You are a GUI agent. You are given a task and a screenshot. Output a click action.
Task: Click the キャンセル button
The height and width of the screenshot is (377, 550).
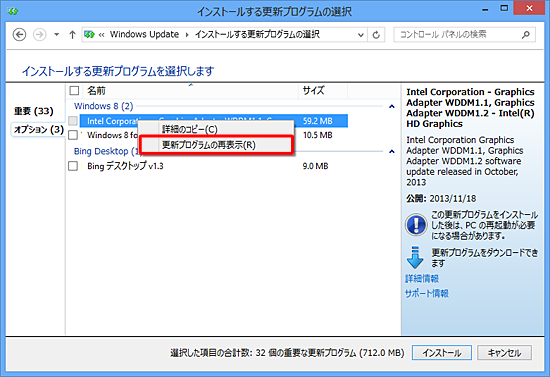point(504,353)
